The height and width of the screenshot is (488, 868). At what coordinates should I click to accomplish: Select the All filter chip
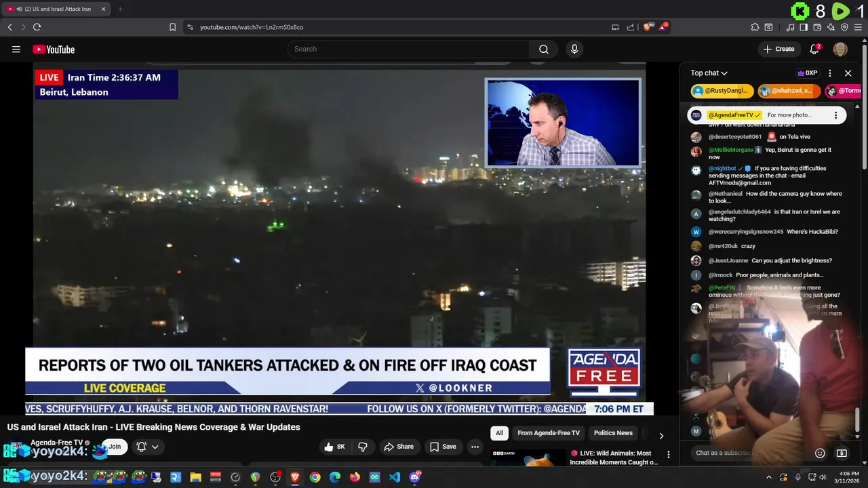pos(499,433)
